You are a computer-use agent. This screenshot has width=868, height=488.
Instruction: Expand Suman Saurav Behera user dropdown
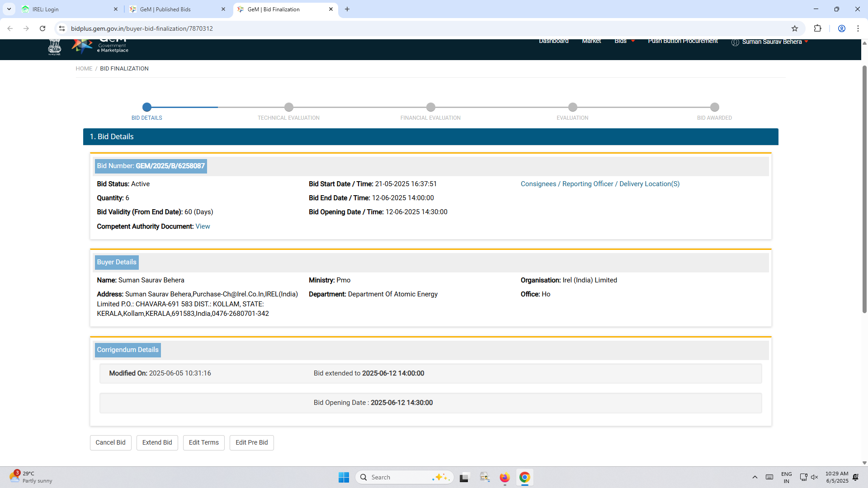click(x=769, y=42)
